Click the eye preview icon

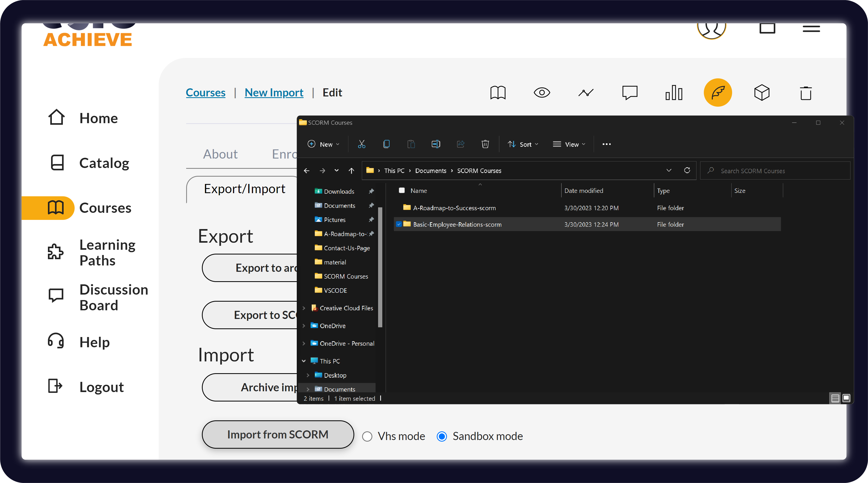tap(542, 93)
